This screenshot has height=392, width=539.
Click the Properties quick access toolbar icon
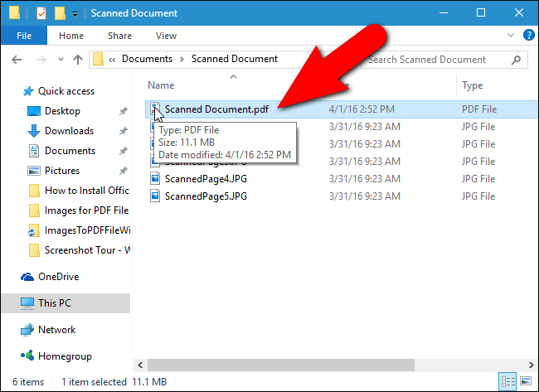pos(41,13)
